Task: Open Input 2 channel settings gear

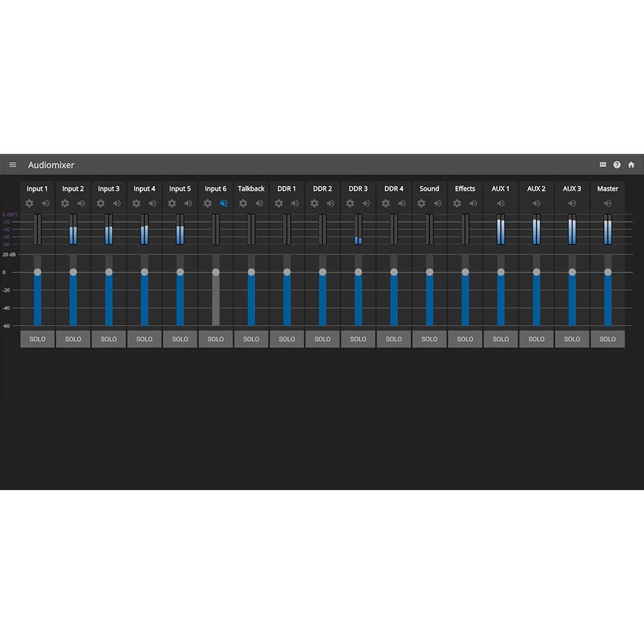Action: coord(64,203)
